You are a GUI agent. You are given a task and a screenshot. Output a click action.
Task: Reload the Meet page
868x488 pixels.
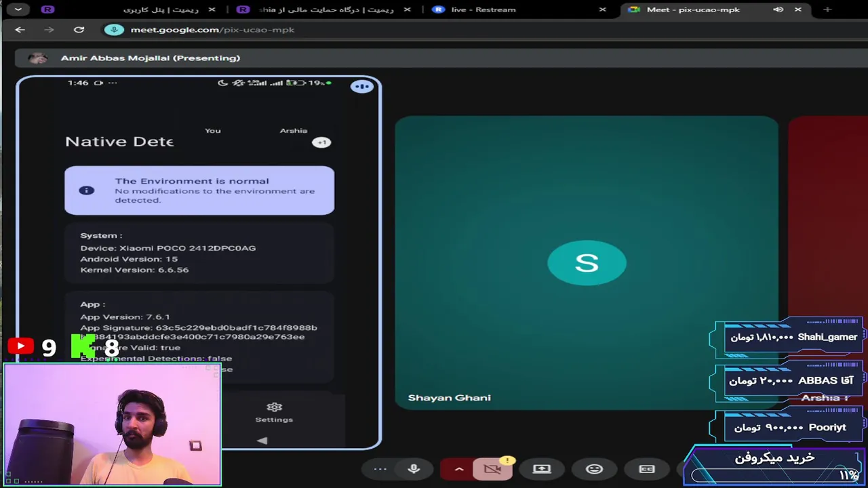79,30
